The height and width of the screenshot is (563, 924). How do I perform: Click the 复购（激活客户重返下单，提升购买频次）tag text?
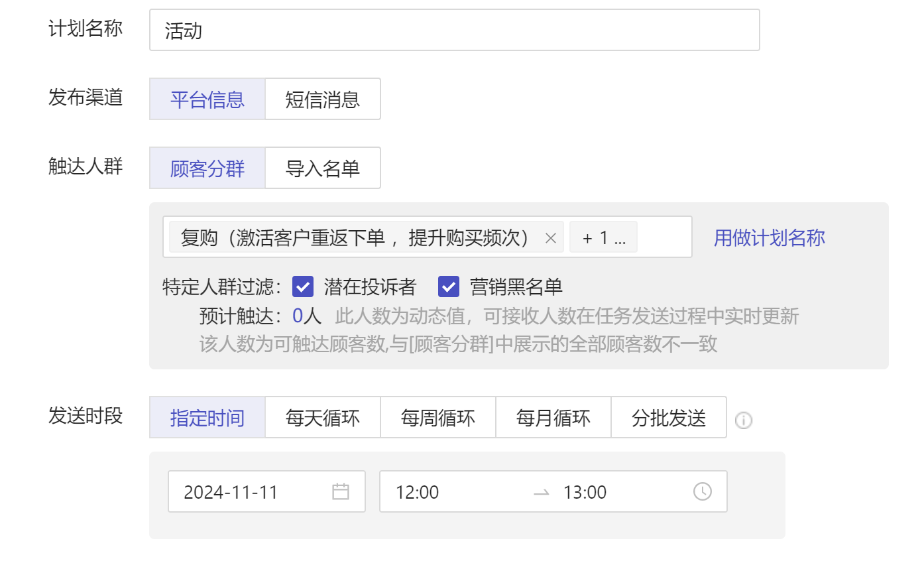(x=355, y=237)
